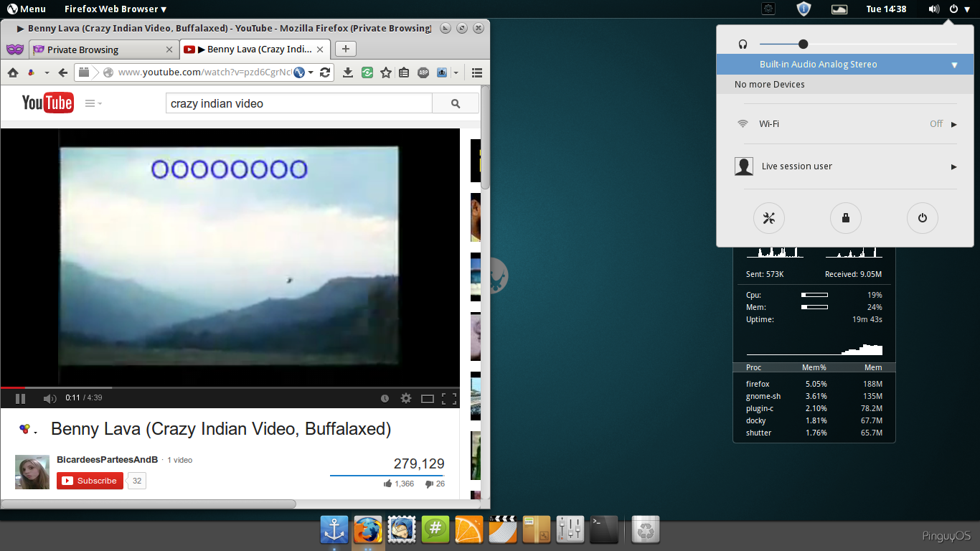Viewport: 980px width, 551px height.
Task: Click the power off icon in system menu
Action: coord(923,218)
